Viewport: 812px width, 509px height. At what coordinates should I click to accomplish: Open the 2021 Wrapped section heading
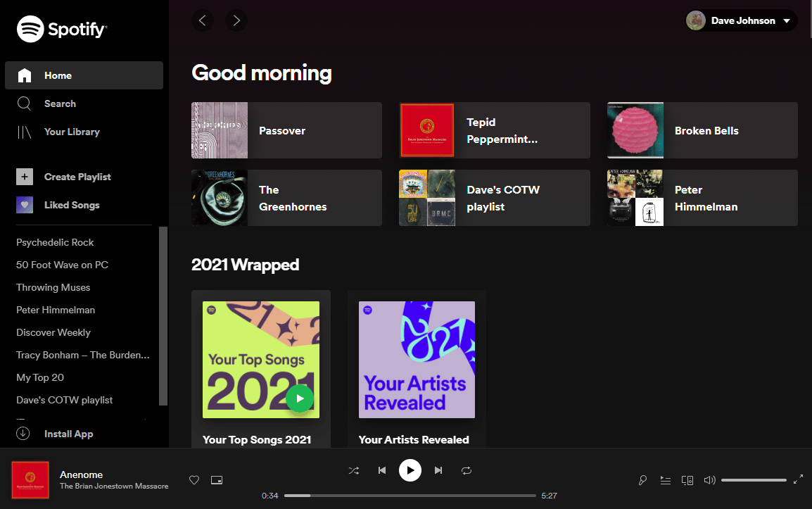point(246,265)
